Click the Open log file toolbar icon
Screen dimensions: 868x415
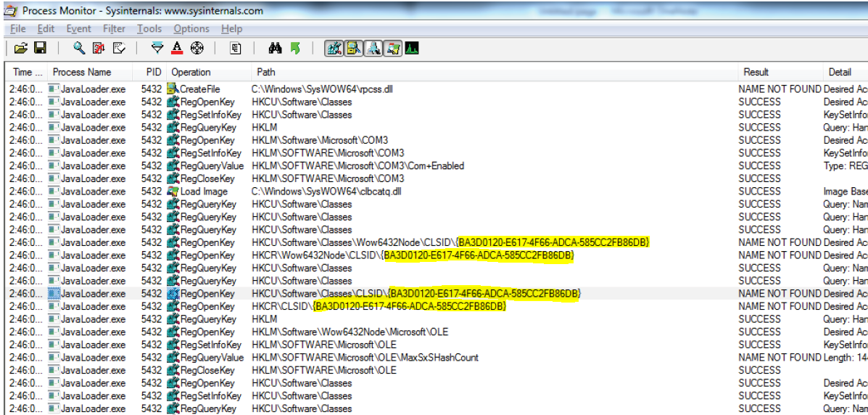(20, 49)
